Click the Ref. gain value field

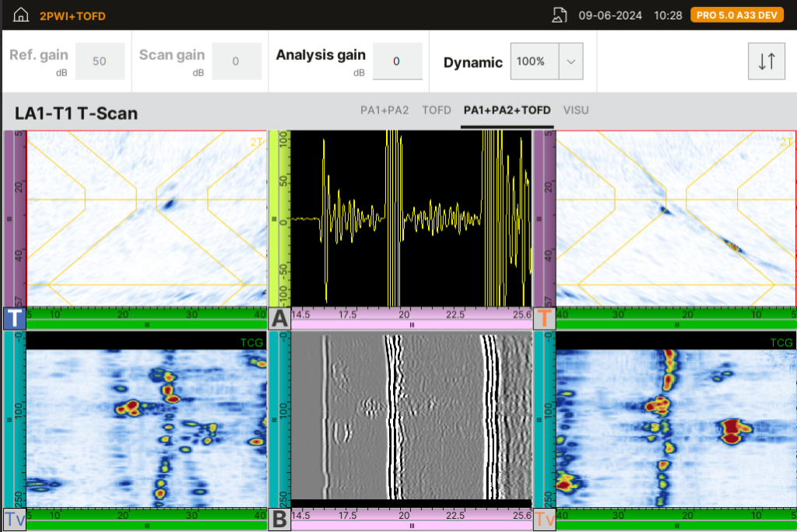(x=100, y=61)
